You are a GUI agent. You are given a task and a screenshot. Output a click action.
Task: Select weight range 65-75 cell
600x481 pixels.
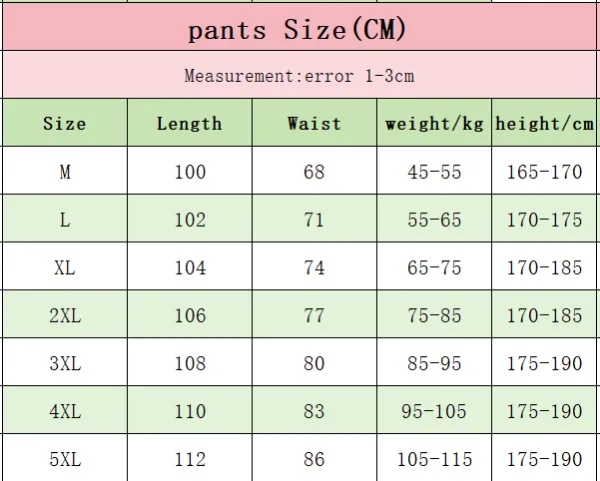pyautogui.click(x=434, y=266)
